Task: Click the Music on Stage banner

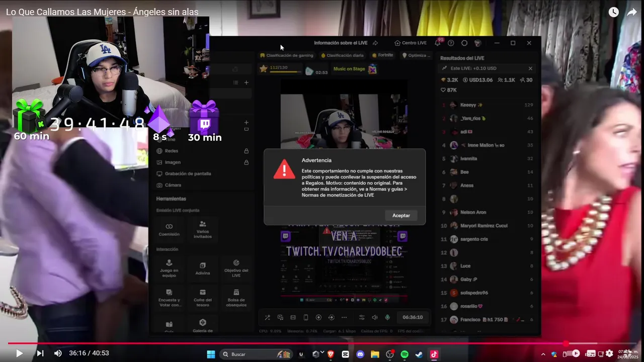Action: pos(355,69)
